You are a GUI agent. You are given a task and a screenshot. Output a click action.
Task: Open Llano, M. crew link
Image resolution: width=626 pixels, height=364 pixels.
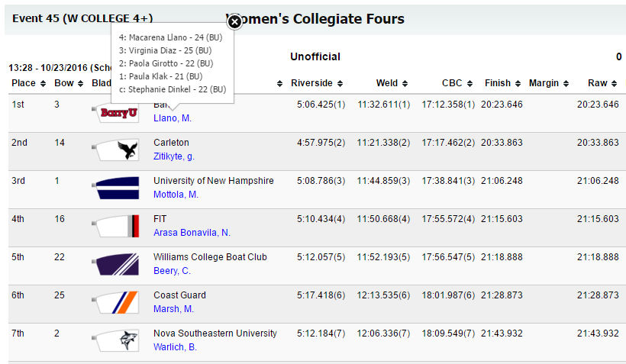(x=173, y=118)
